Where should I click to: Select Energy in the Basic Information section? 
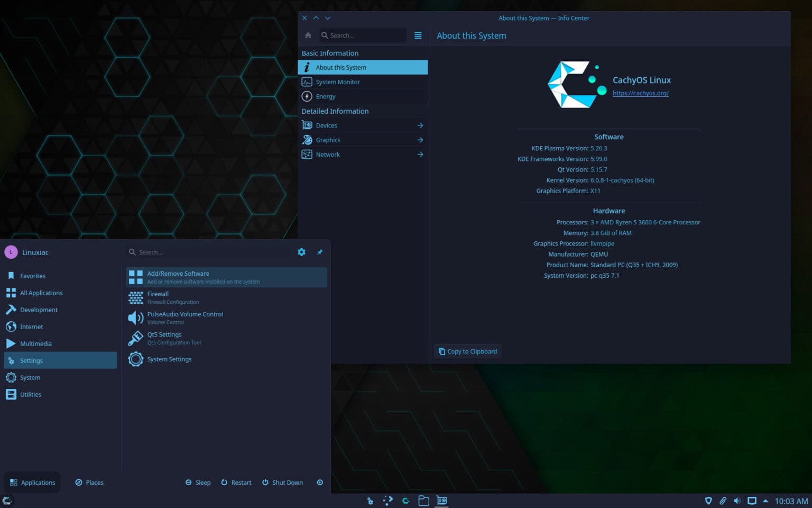tap(325, 96)
